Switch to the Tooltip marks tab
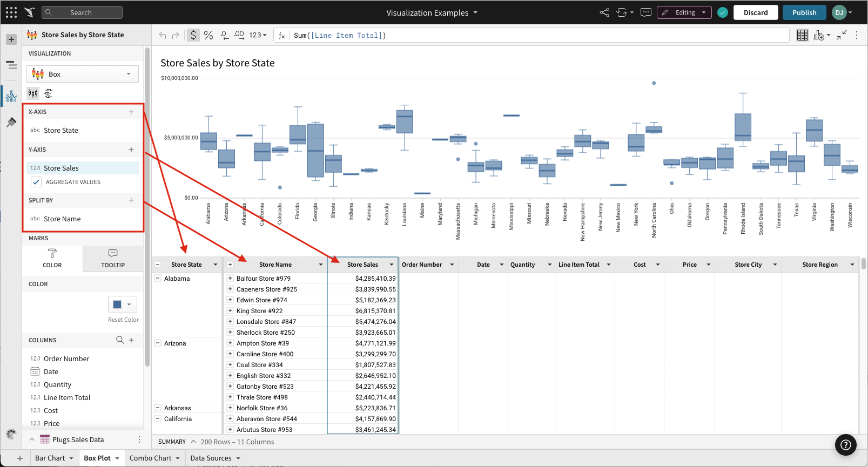Screen dimensions: 868x467 point(113,259)
